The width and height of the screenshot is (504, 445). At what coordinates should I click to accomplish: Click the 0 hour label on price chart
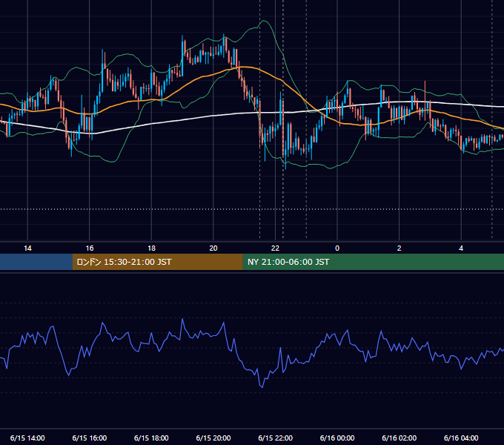click(337, 248)
